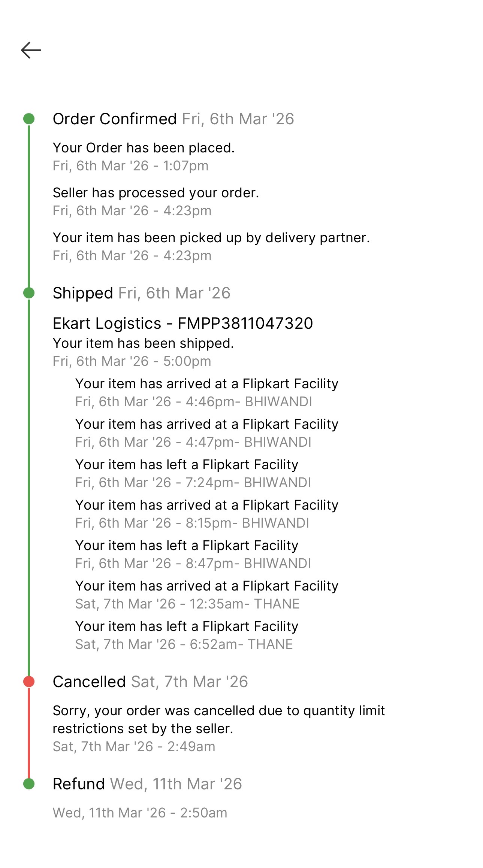Screen dimensions: 483x868
Task: Click the refund timestamp 2:50am
Action: click(x=140, y=813)
